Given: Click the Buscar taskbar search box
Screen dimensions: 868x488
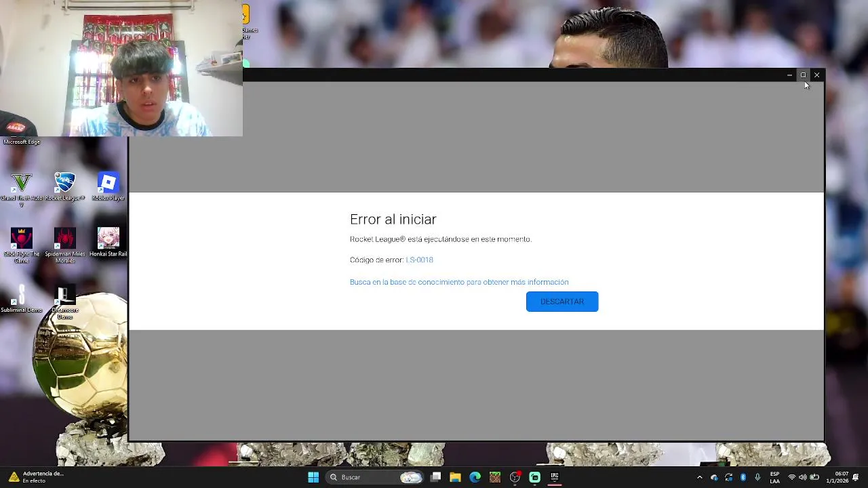Looking at the screenshot, I should (x=374, y=477).
